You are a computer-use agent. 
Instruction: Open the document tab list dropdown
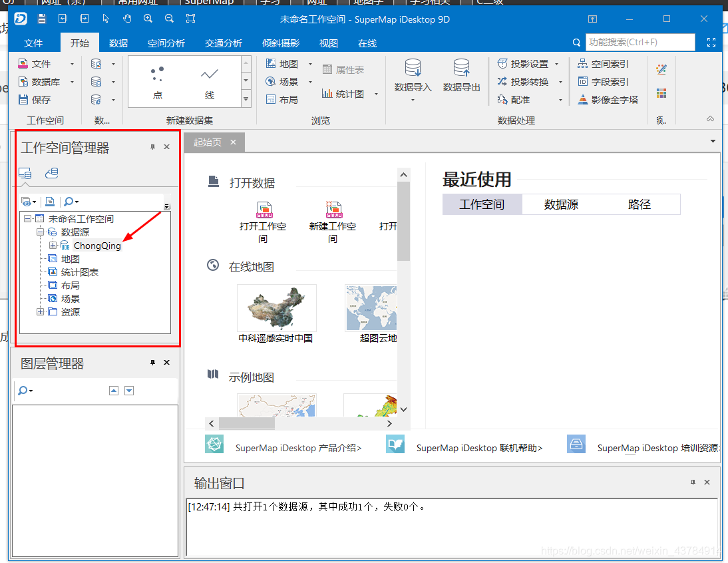(x=713, y=141)
